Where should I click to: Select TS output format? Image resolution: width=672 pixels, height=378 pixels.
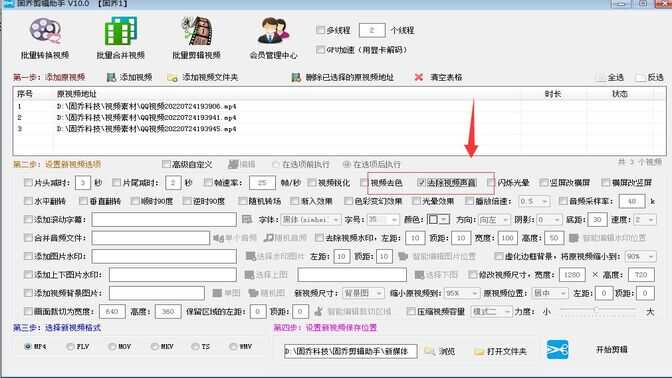pos(195,346)
